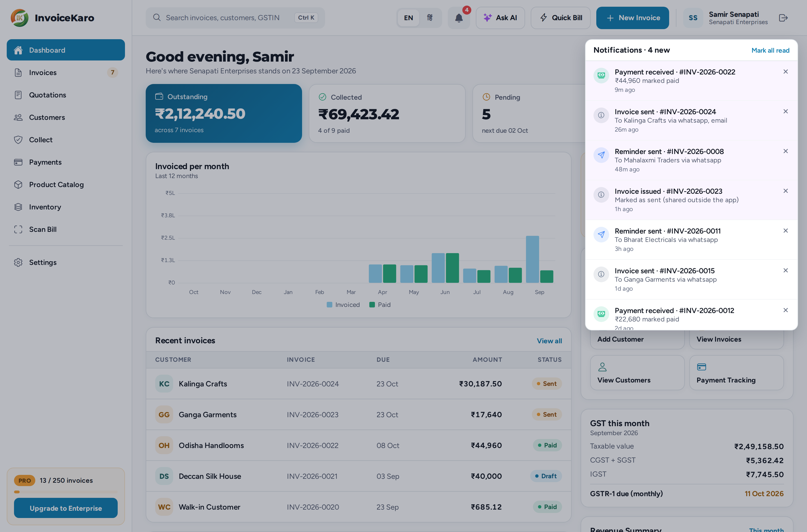Click the New Invoice button

tap(632, 18)
